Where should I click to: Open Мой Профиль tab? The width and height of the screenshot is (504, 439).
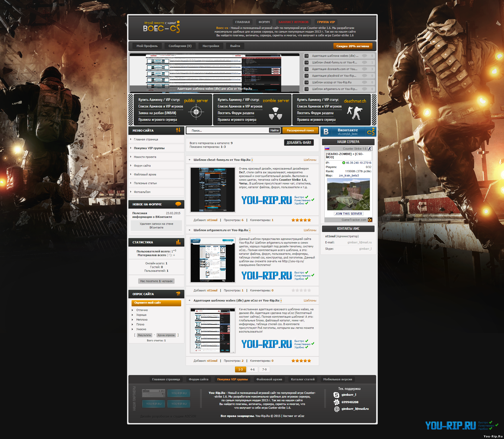coord(147,46)
